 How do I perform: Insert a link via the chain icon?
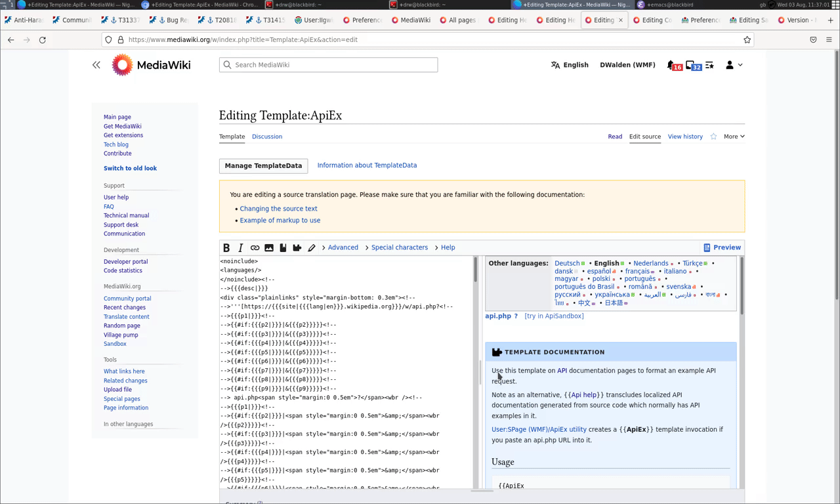pyautogui.click(x=255, y=247)
